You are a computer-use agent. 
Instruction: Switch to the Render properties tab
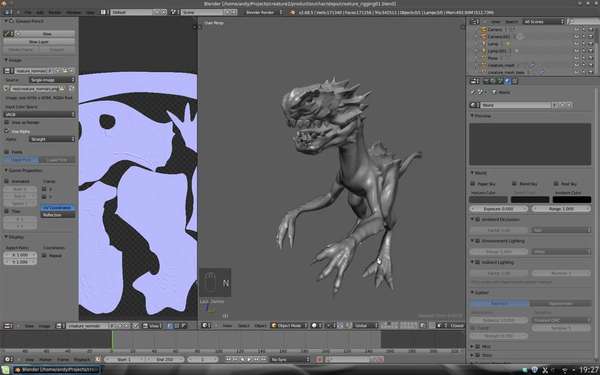pos(487,81)
